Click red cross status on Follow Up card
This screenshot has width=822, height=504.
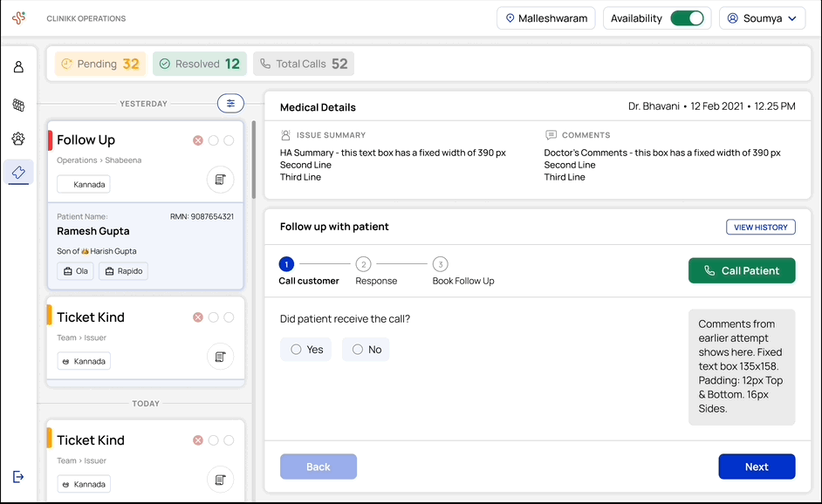(197, 140)
